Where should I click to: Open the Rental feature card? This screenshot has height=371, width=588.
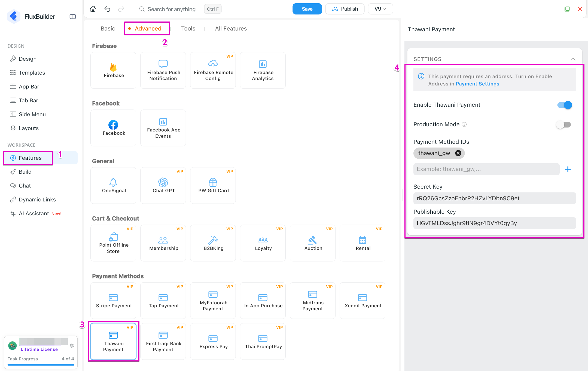click(x=362, y=243)
